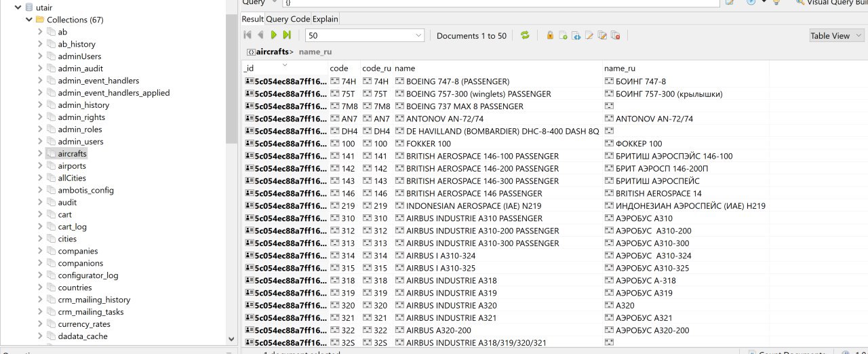The width and height of the screenshot is (868, 354).
Task: Open the Explain tab
Action: point(325,19)
